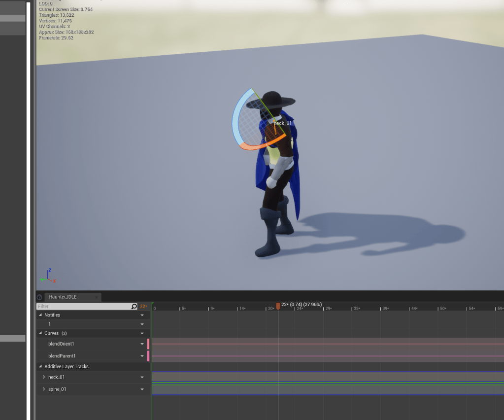The width and height of the screenshot is (504, 420).
Task: Expand the neck_01 additive track
Action: (44, 377)
